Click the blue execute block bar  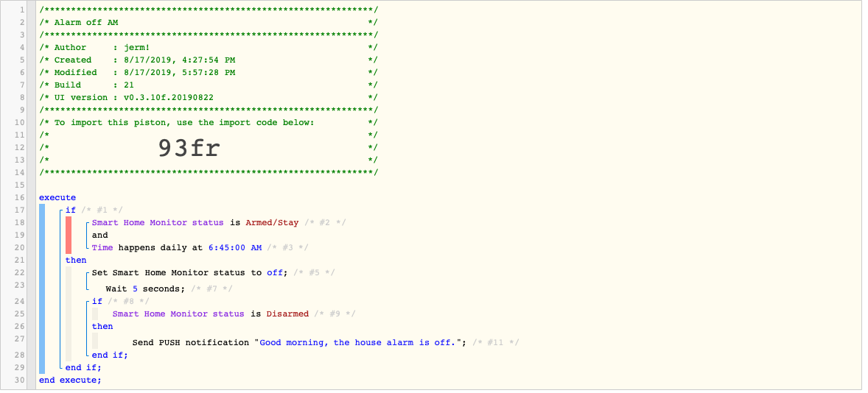42,288
